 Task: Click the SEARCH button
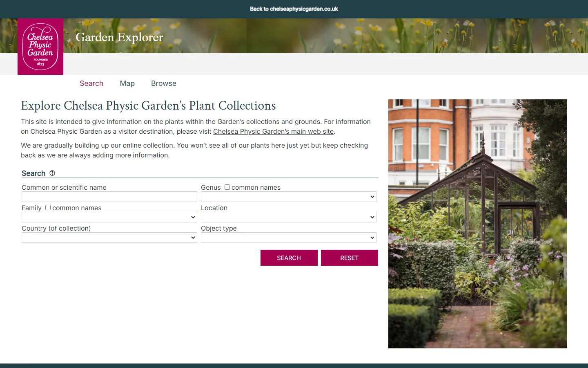click(289, 258)
